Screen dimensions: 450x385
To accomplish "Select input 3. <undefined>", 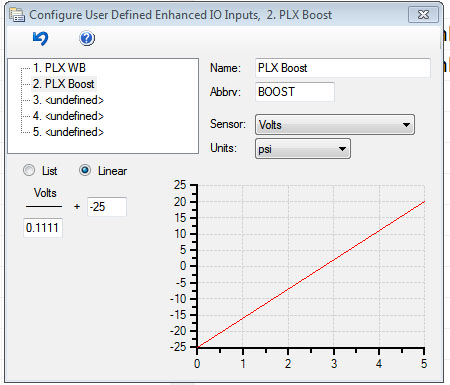I will pos(68,100).
